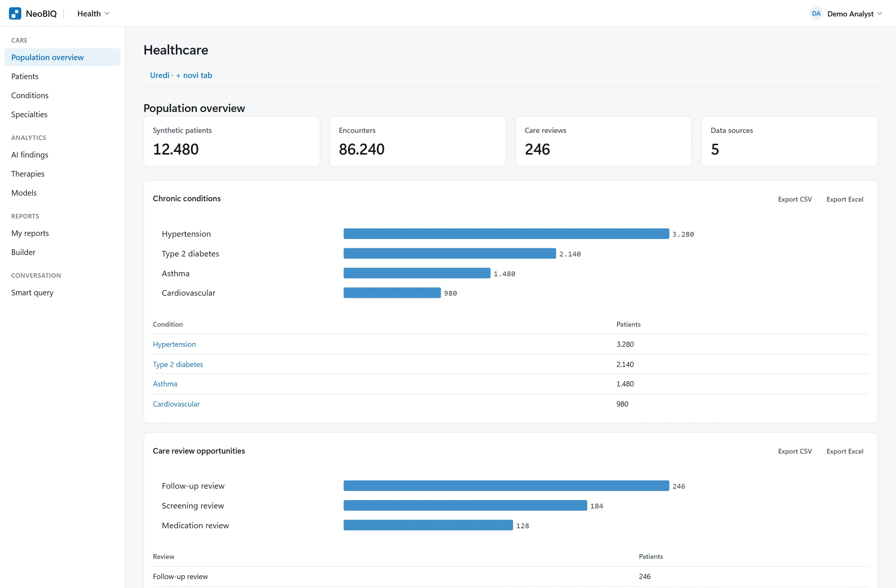The width and height of the screenshot is (896, 588).
Task: Click the Encounters 86.240 card
Action: [x=417, y=141]
